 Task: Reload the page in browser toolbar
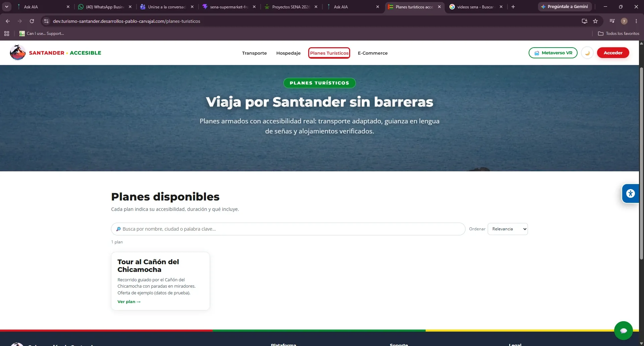click(32, 21)
